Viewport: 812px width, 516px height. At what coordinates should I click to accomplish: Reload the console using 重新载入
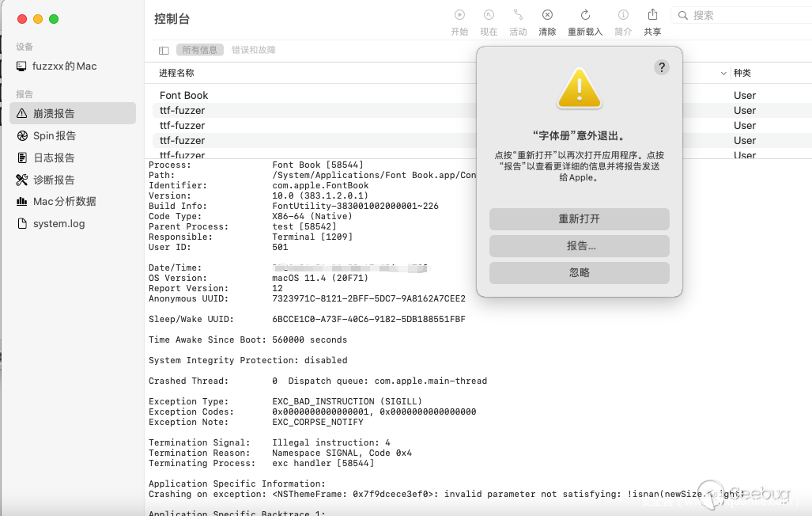pos(585,15)
